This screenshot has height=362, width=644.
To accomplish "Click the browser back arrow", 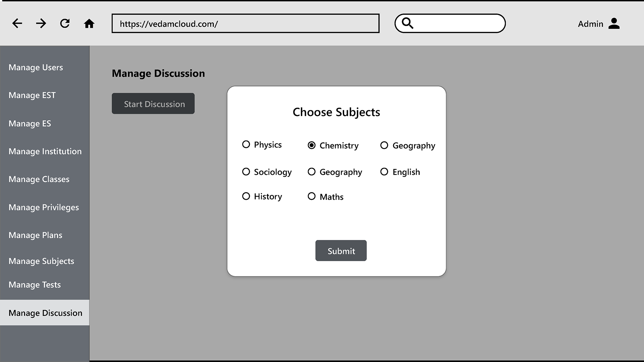I will pos(17,23).
